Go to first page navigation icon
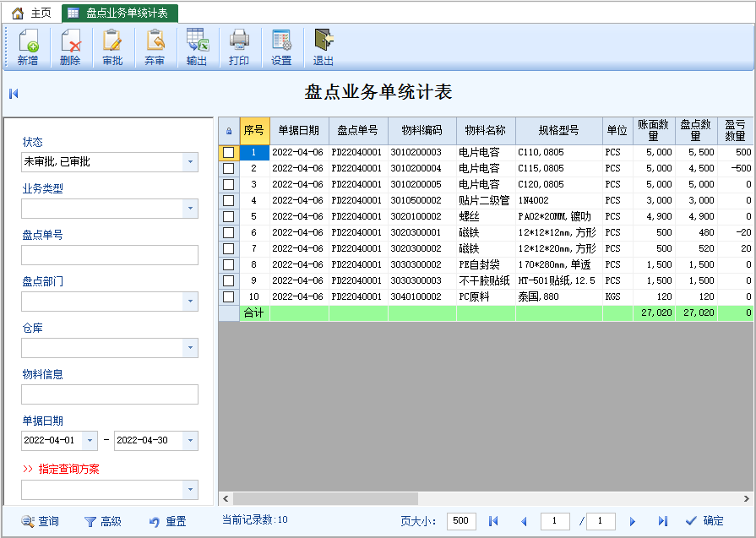The width and height of the screenshot is (756, 538). pos(493,520)
